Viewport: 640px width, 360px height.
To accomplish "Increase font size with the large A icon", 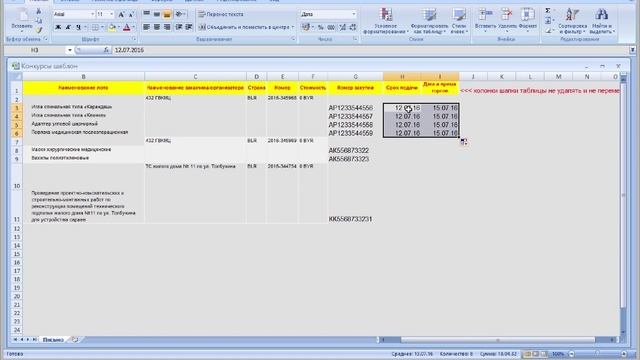I will [x=121, y=14].
